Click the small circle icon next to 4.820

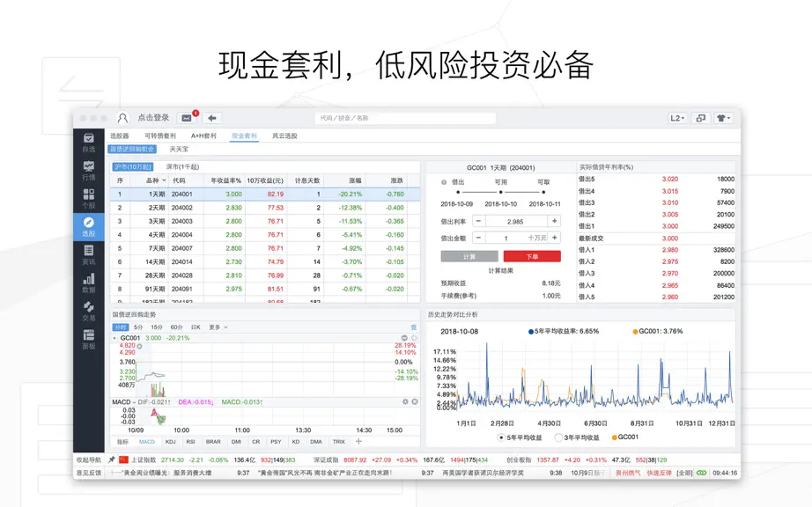click(139, 346)
